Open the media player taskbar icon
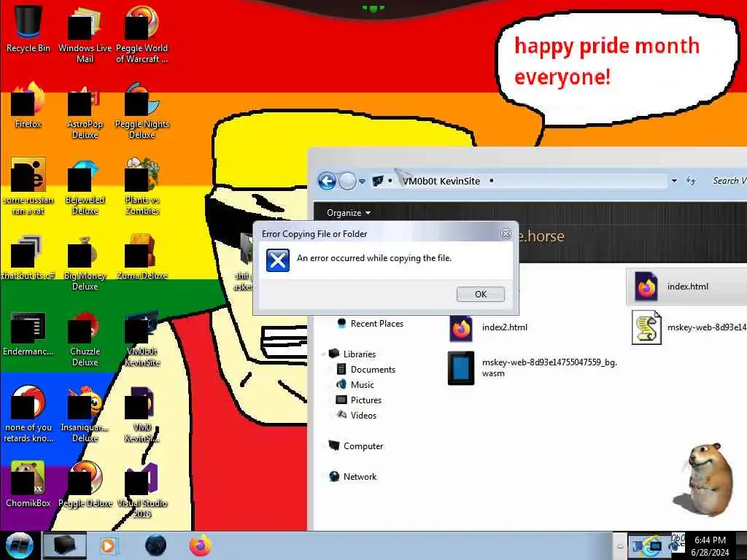747x560 pixels. pyautogui.click(x=109, y=545)
